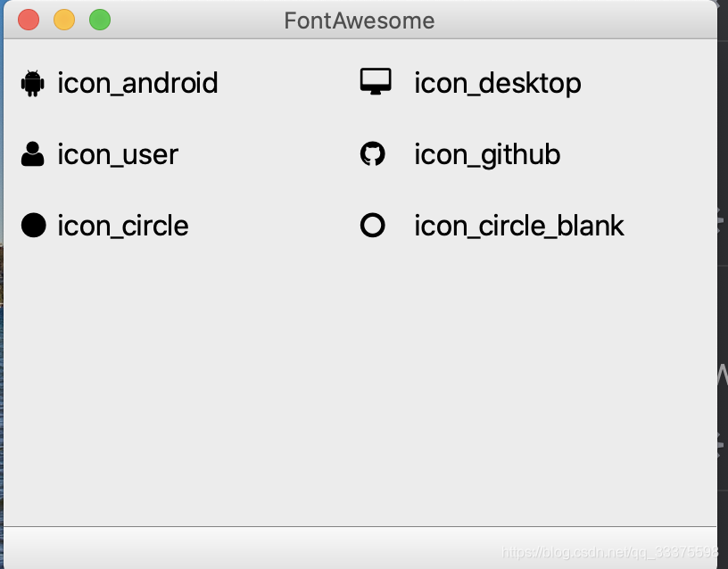Click the icon_github cat logo icon

(x=374, y=153)
